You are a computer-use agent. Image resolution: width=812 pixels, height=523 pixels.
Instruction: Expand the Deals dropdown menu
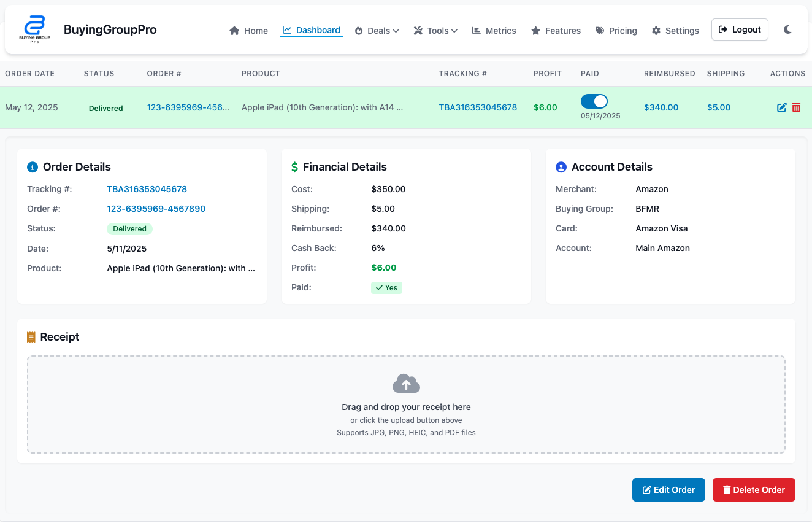(377, 31)
